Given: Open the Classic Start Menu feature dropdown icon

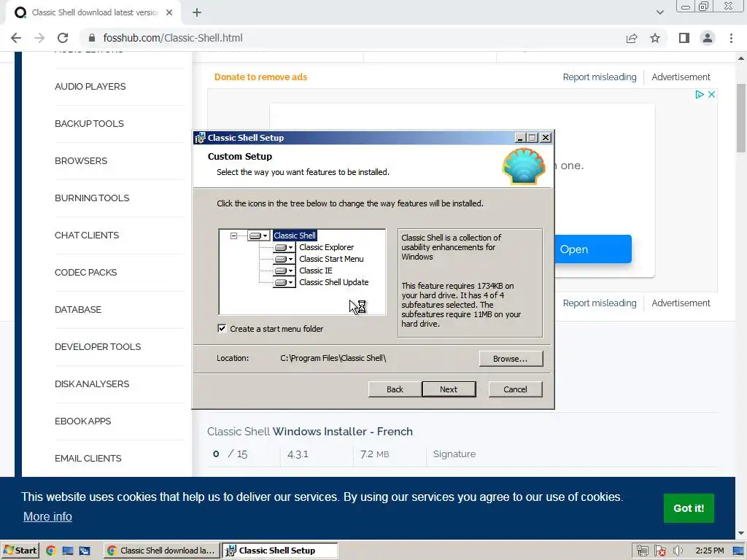Looking at the screenshot, I should pyautogui.click(x=285, y=259).
